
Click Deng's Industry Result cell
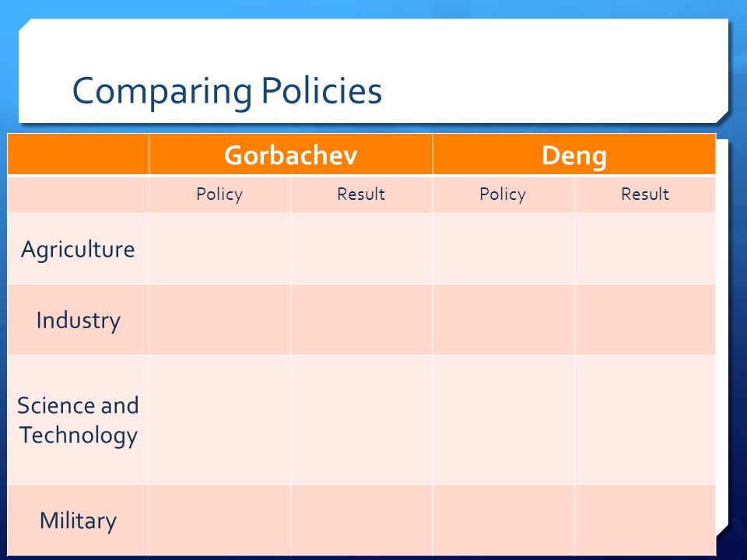(645, 320)
